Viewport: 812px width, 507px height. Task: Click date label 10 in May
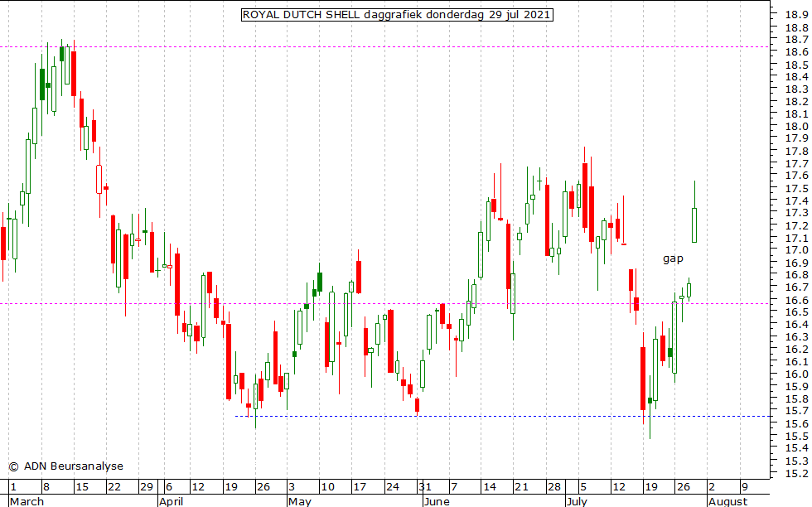[x=327, y=487]
